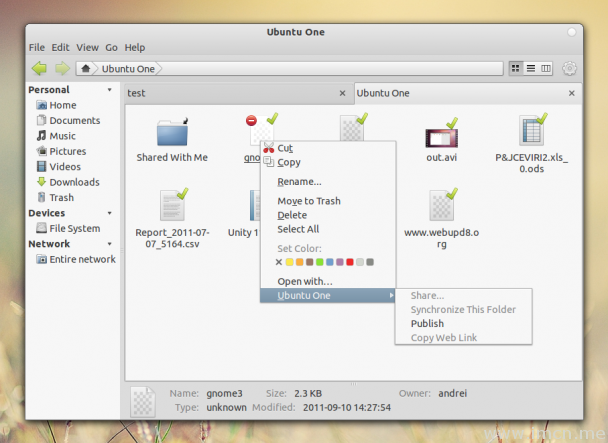Click Publish in the Ubuntu One submenu
Screen dimensions: 608x443
464,324
